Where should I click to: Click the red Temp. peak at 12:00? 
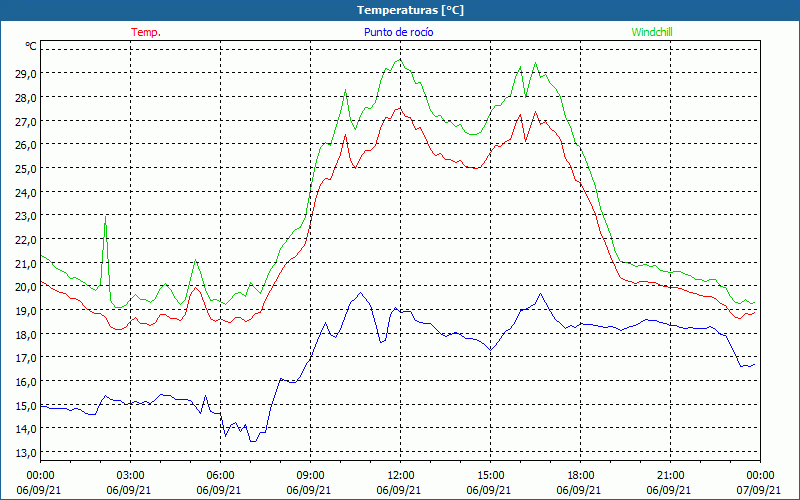(400, 108)
